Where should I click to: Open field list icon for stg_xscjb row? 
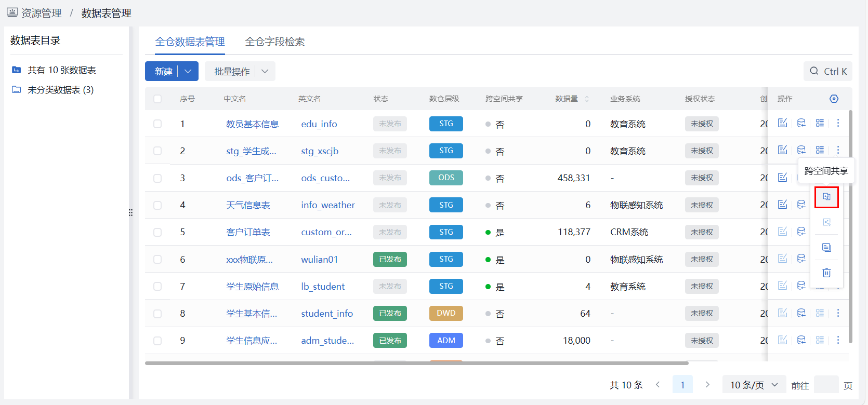tap(820, 150)
